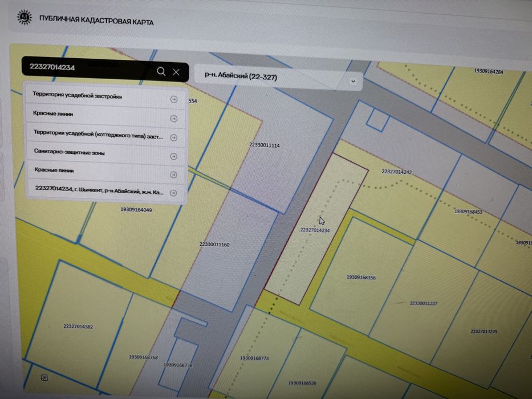This screenshot has height=399, width=532.
Task: Click parcel label 22330011160
Action: 214,245
